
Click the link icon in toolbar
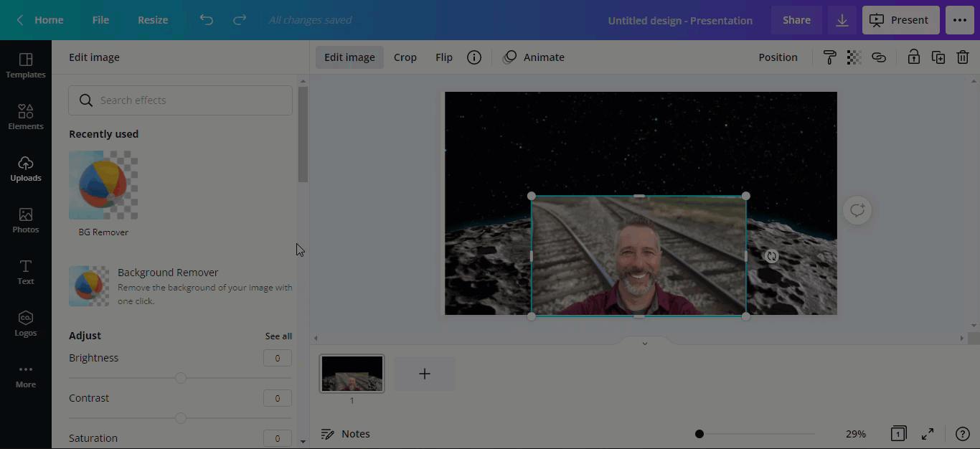[879, 57]
